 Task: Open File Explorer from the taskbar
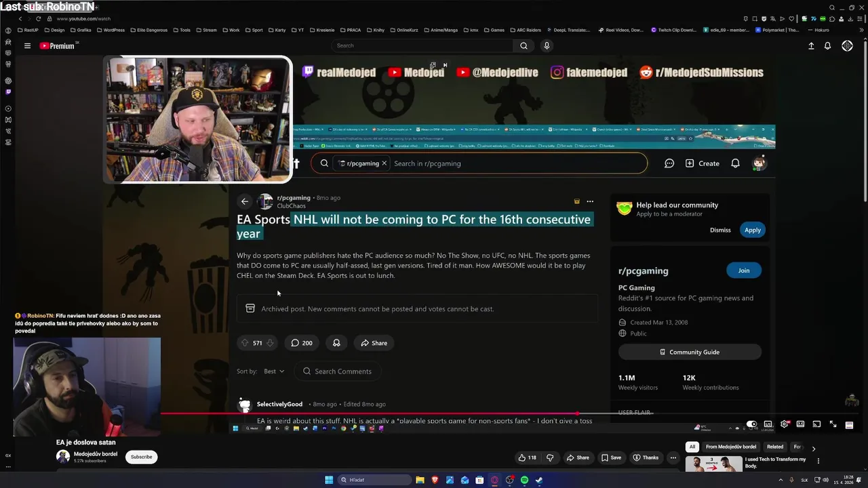[420, 480]
